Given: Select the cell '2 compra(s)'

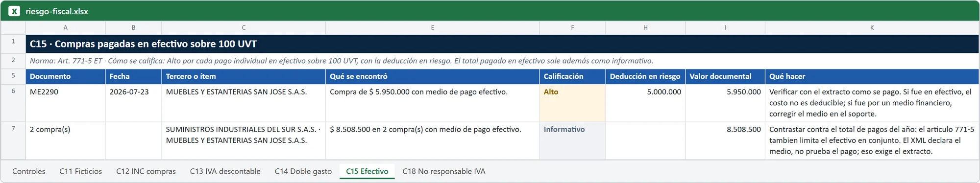Looking at the screenshot, I should tap(66, 140).
